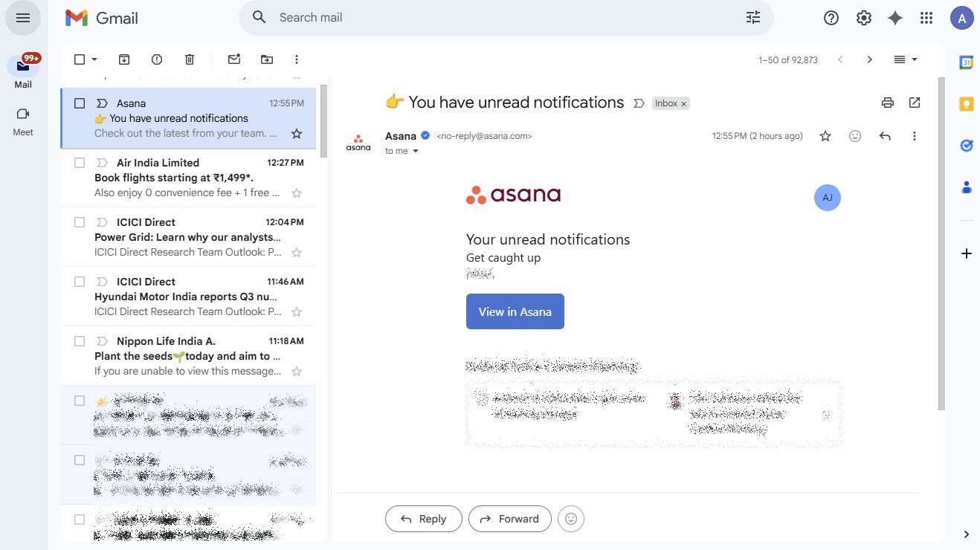The width and height of the screenshot is (980, 550).
Task: Check the Power Grid email checkbox
Action: 80,222
